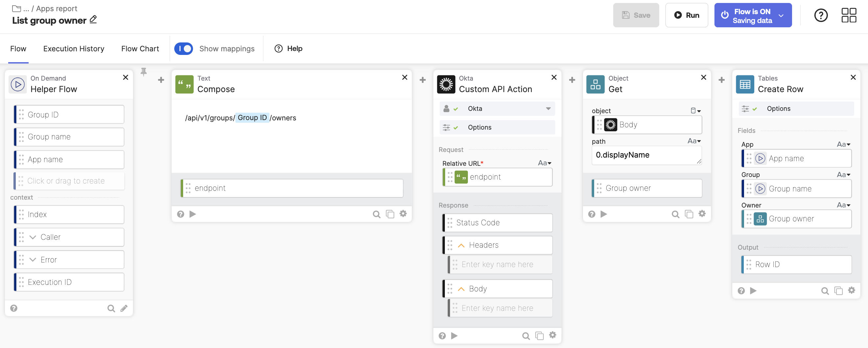Run a test on the Compose card
The image size is (868, 348).
192,214
